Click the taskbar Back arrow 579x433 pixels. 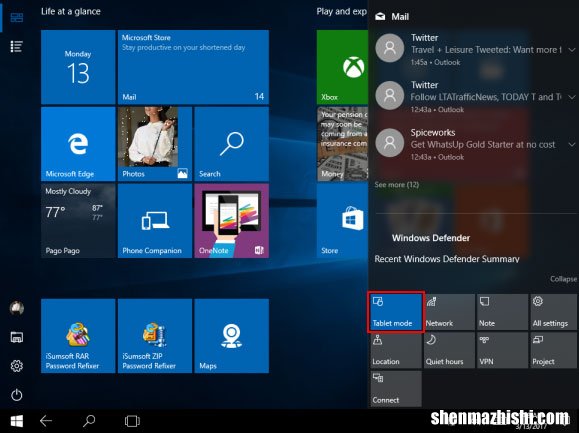pos(46,421)
